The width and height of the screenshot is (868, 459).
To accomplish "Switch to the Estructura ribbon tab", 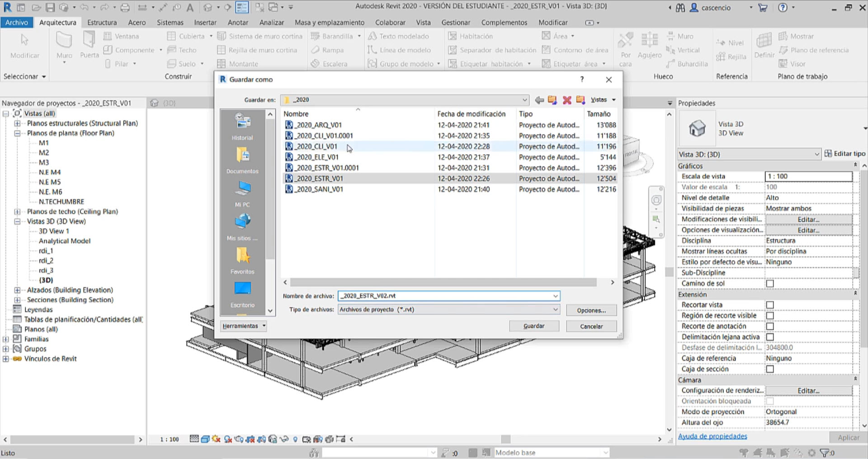I will click(102, 22).
